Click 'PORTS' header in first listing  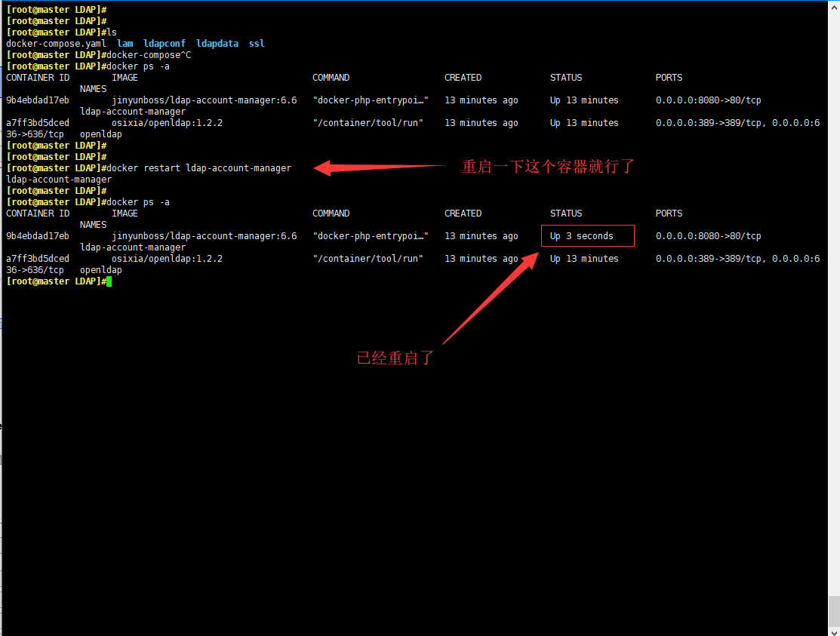(669, 78)
